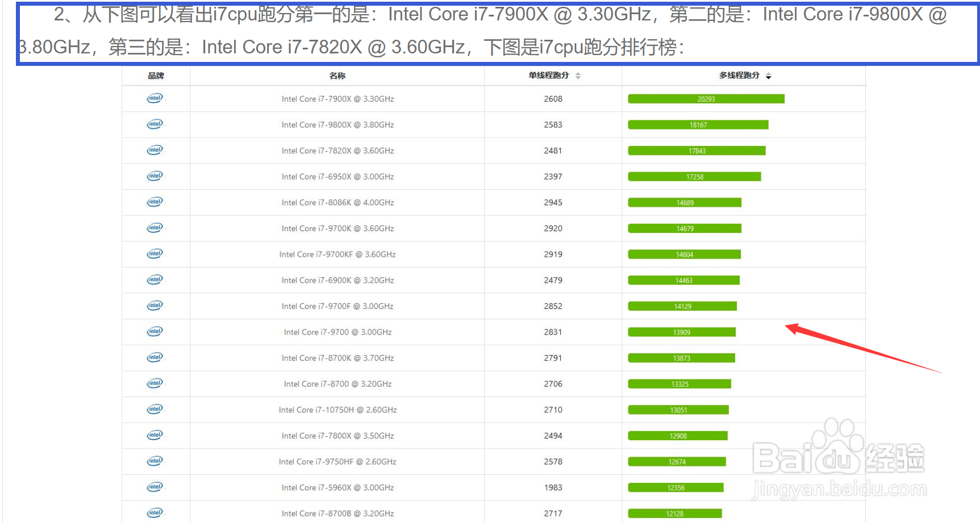This screenshot has width=980, height=522.
Task: Click the 名称 column header
Action: (337, 76)
